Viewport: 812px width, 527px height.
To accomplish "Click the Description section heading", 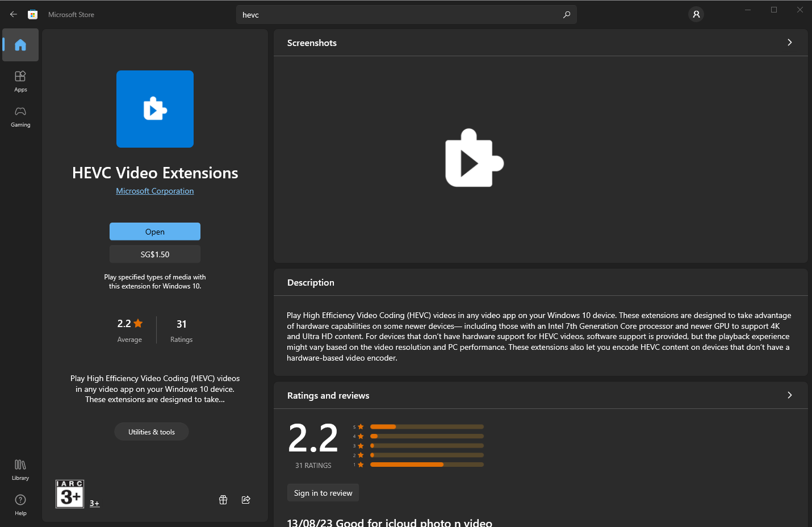I will pos(311,282).
